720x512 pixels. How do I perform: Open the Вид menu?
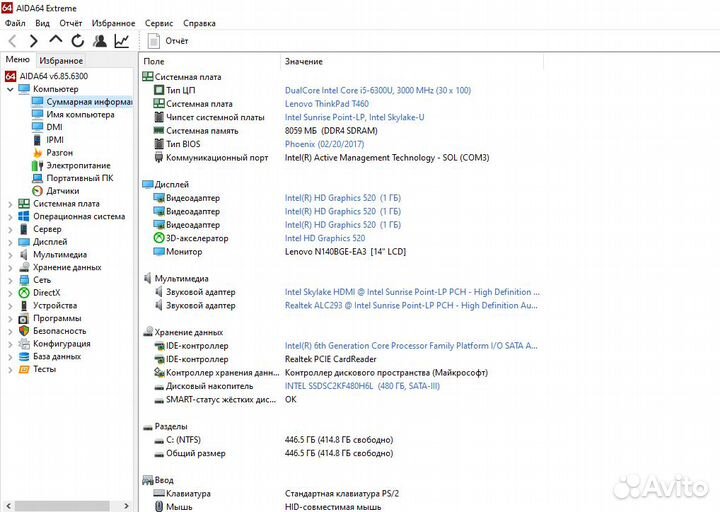tap(42, 23)
